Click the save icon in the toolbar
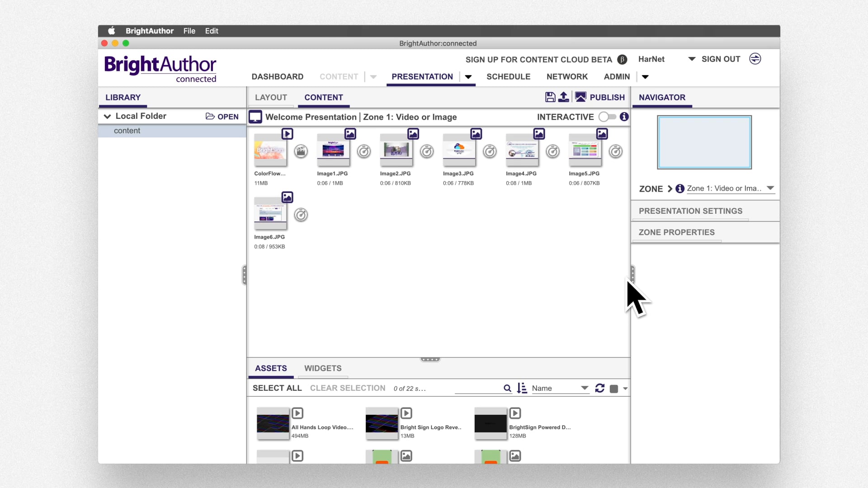This screenshot has width=868, height=488. click(549, 97)
